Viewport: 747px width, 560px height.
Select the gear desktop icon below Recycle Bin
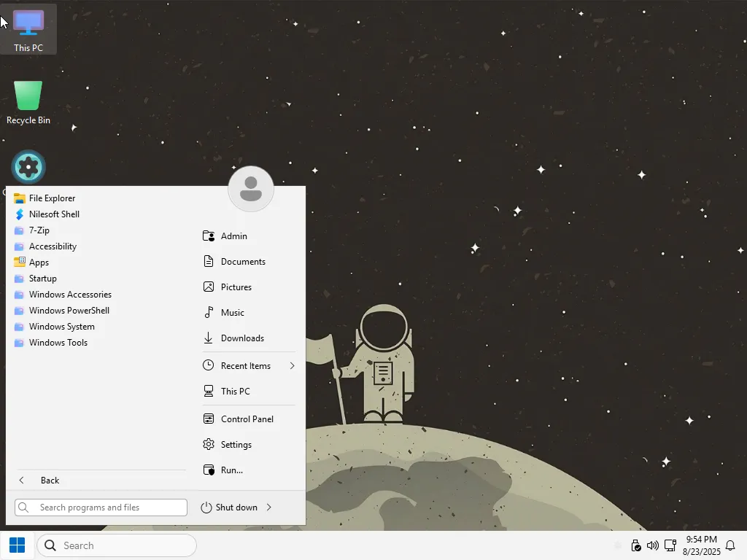[28, 167]
